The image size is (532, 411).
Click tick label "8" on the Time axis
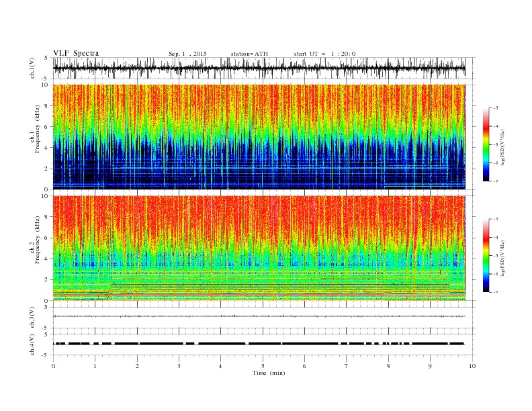click(388, 366)
